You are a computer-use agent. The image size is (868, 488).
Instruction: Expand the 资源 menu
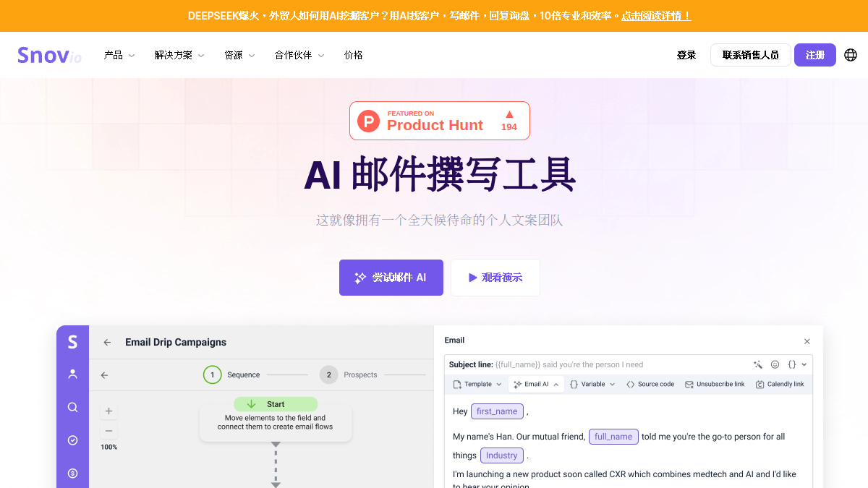point(239,55)
